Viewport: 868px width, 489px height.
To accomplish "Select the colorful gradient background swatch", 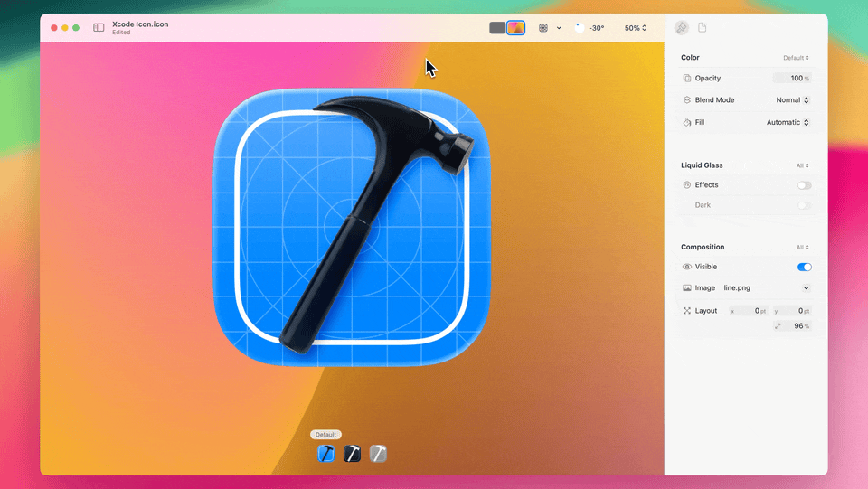I will pos(516,28).
